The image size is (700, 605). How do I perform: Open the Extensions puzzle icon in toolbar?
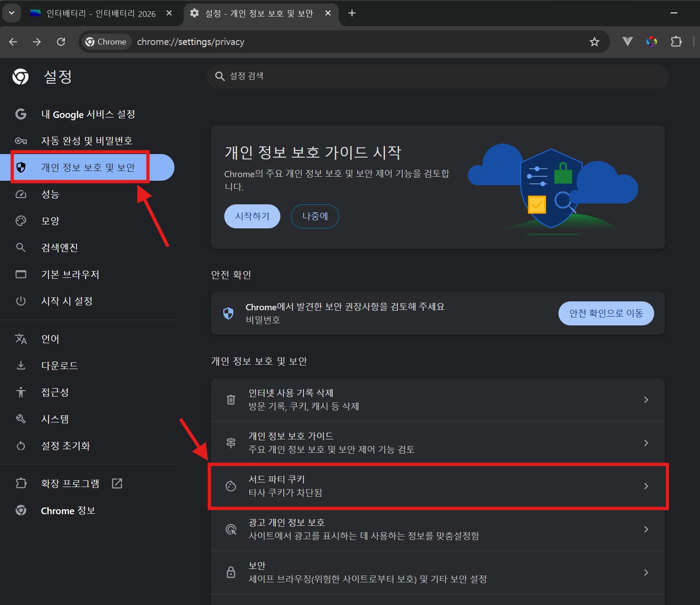click(676, 42)
